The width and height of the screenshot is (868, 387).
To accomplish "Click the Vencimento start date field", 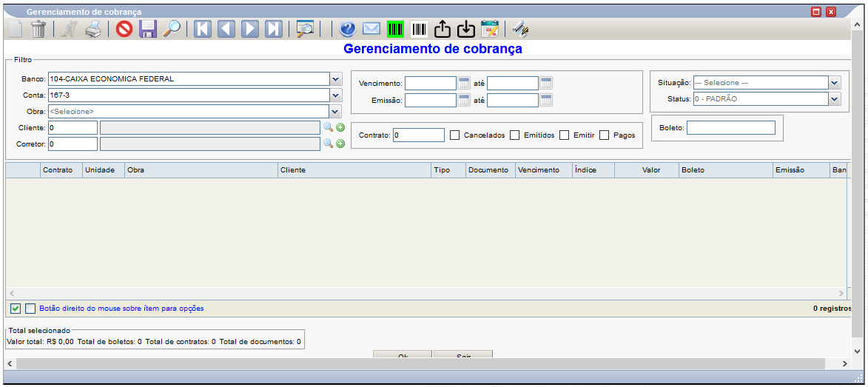I will pos(431,83).
